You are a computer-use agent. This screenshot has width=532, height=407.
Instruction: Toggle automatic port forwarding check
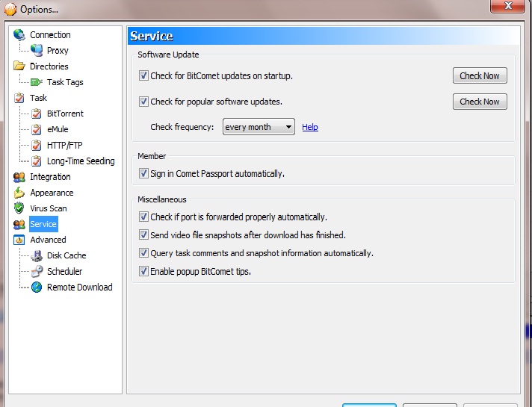click(143, 217)
